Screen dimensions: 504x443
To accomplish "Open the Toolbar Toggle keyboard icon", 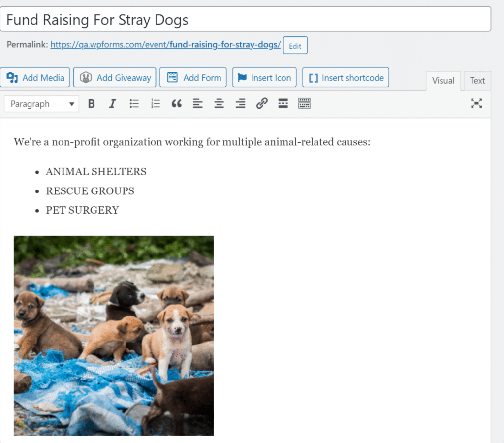I will (304, 103).
